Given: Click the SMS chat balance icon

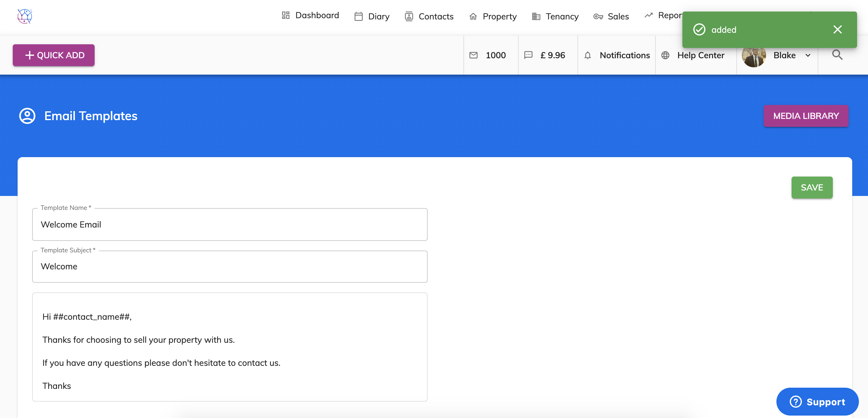Looking at the screenshot, I should (x=528, y=55).
